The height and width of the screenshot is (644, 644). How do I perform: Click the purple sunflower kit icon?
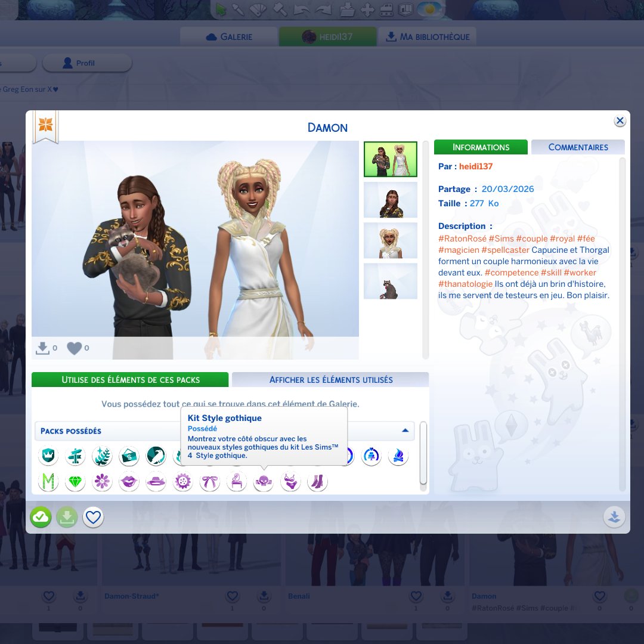[183, 481]
